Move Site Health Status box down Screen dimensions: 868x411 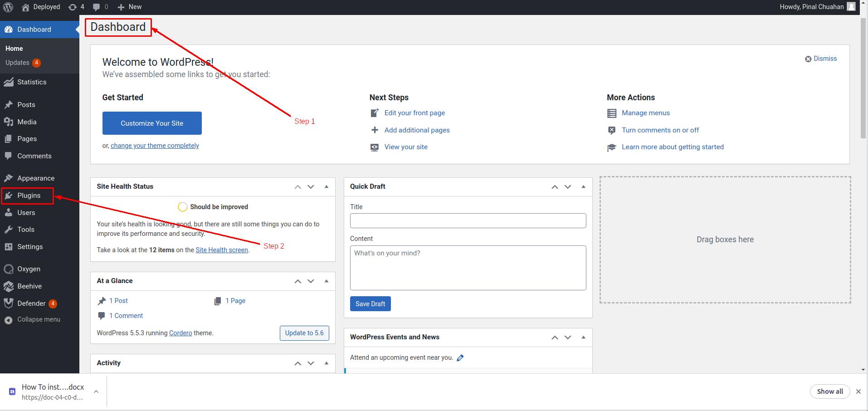point(311,186)
